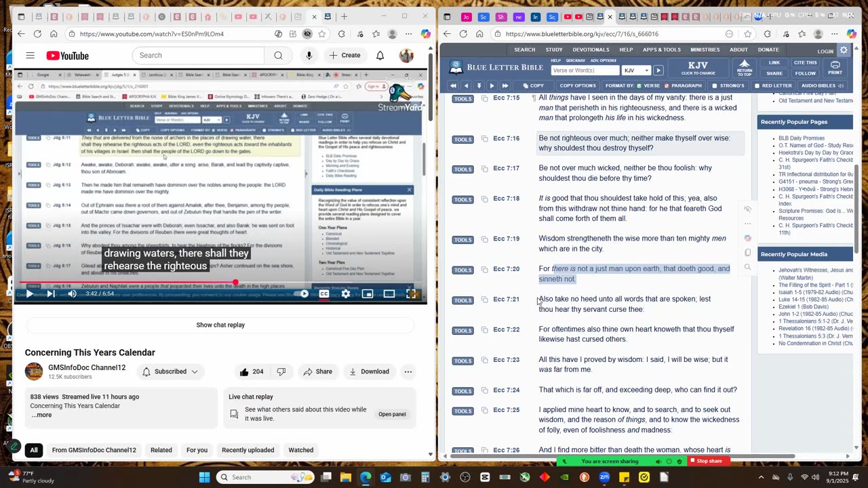Open the APPS & TOOLS menu
Screen dimensions: 868x488
(x=662, y=49)
